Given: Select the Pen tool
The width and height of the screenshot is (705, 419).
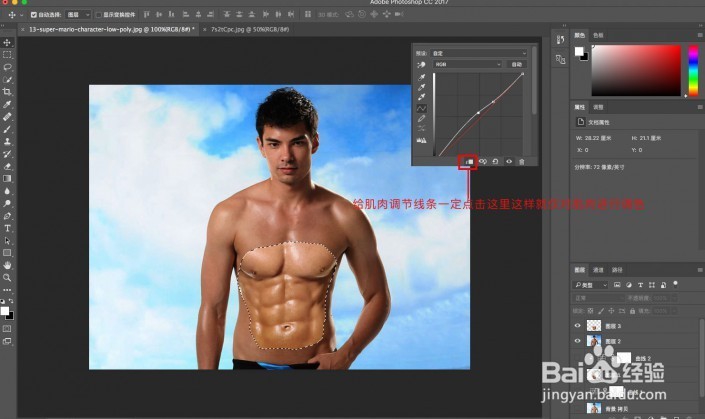Looking at the screenshot, I should pyautogui.click(x=7, y=216).
